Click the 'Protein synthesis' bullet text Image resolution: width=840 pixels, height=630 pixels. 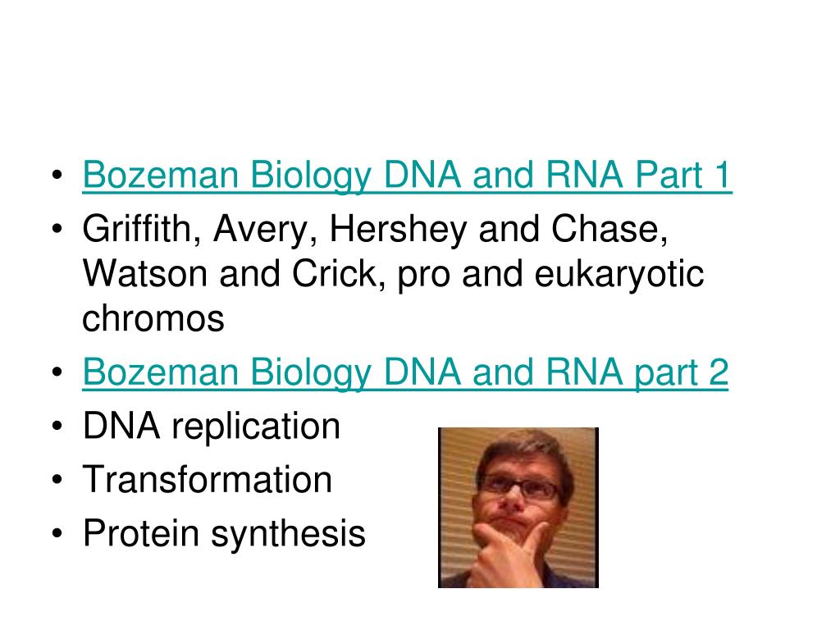coord(224,534)
